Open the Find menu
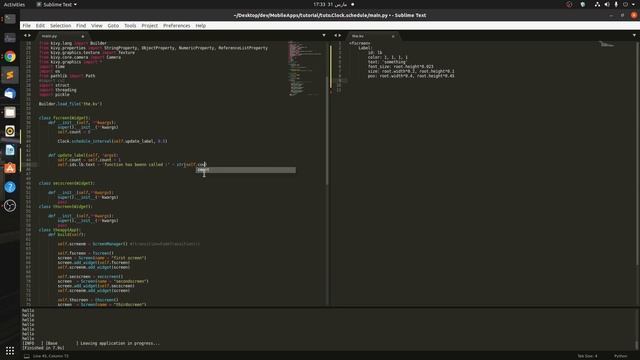The image size is (640, 360). [81, 25]
